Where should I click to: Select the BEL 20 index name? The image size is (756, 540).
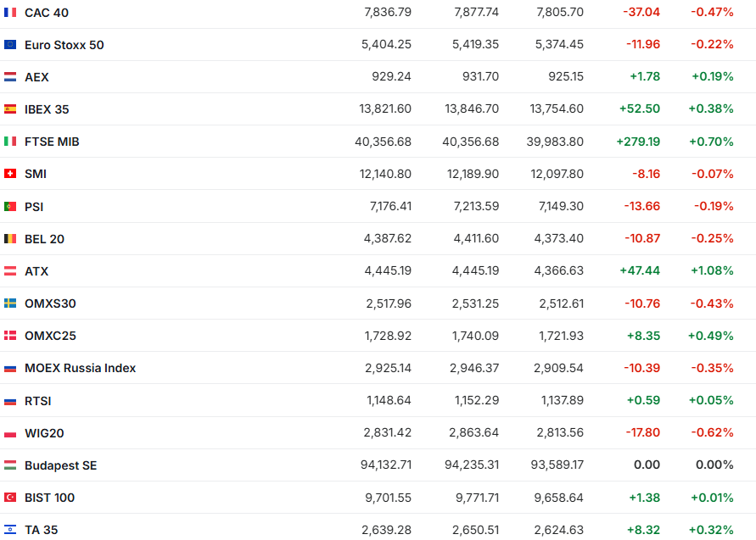[x=44, y=239]
